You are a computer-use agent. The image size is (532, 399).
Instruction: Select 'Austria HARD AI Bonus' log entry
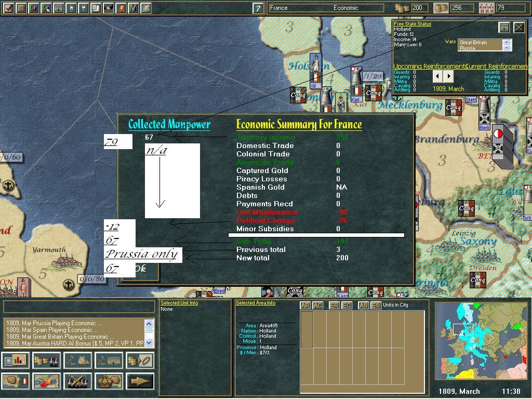tap(74, 343)
